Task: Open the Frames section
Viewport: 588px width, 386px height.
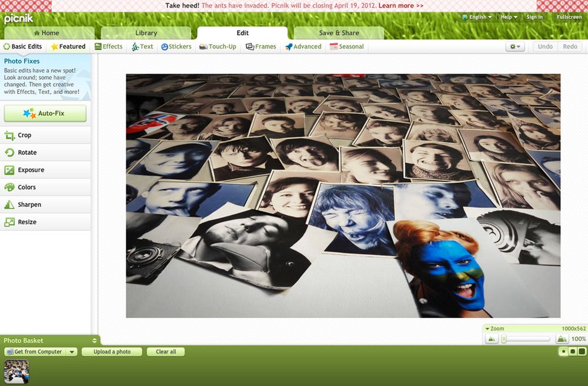Action: point(261,46)
